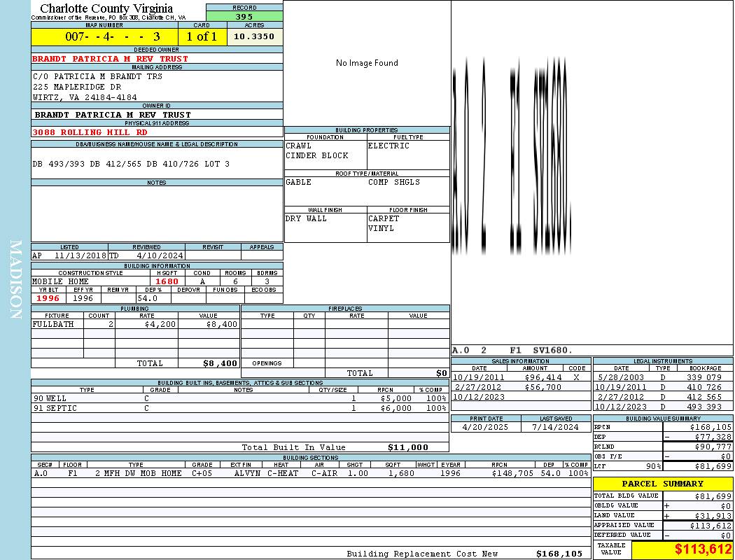
Task: Click sale dated 2/27/2012
Action: coord(478,388)
